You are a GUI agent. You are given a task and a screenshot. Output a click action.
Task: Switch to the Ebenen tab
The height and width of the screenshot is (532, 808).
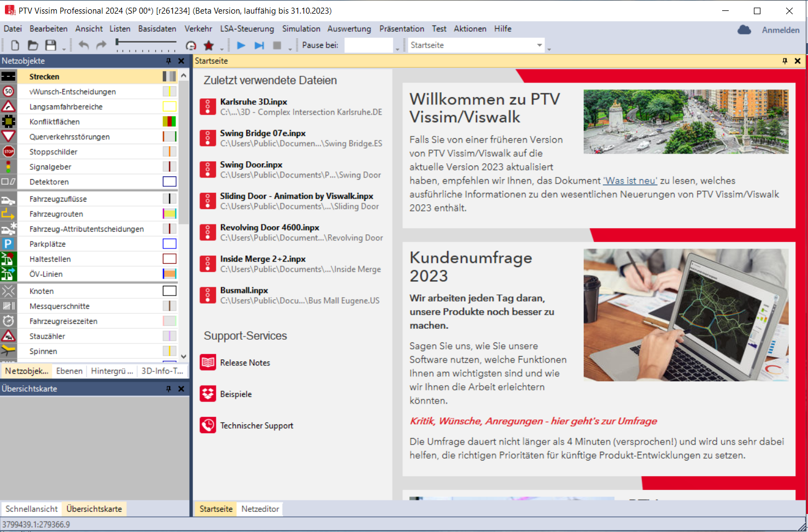pos(69,371)
